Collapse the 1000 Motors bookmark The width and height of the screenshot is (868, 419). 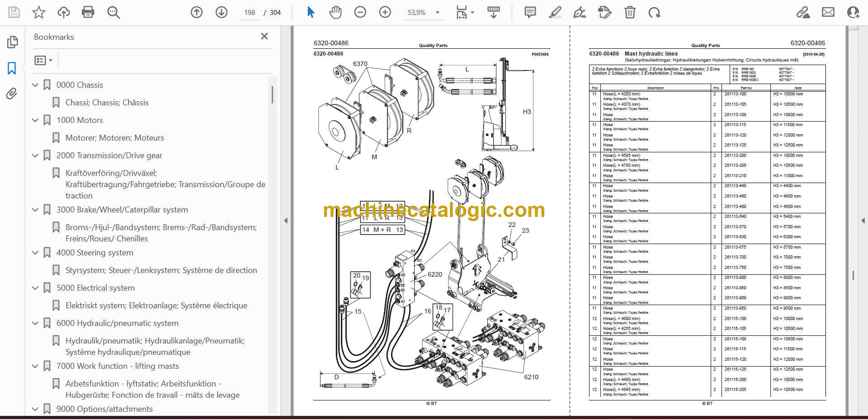coord(35,120)
